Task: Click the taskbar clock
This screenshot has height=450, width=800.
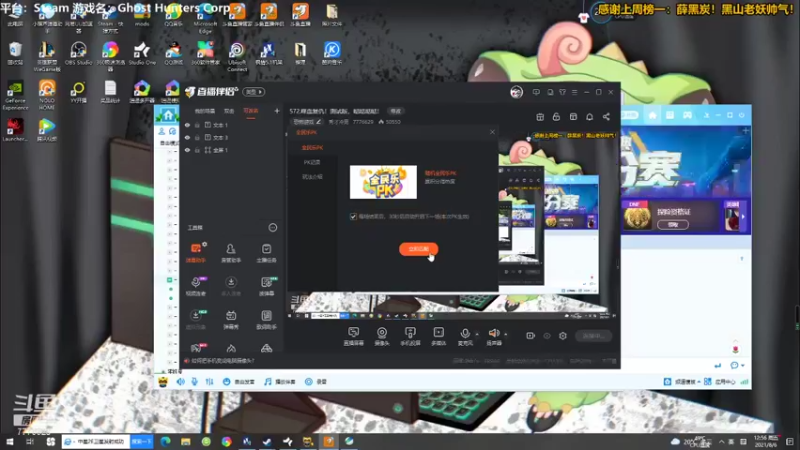Action: 766,441
